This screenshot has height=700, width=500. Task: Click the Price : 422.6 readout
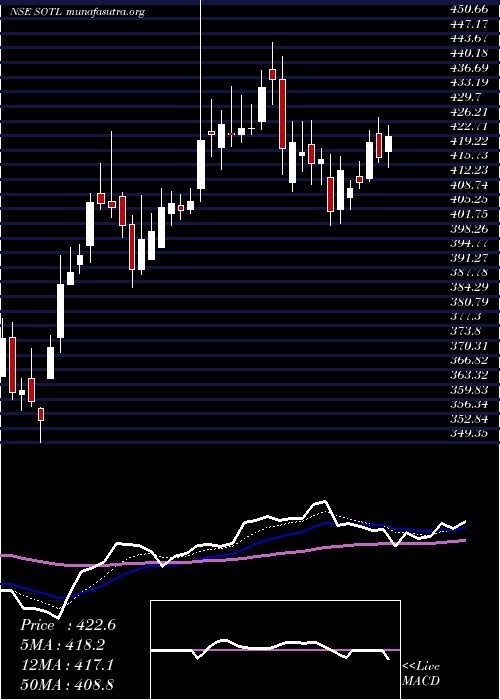pos(68,625)
